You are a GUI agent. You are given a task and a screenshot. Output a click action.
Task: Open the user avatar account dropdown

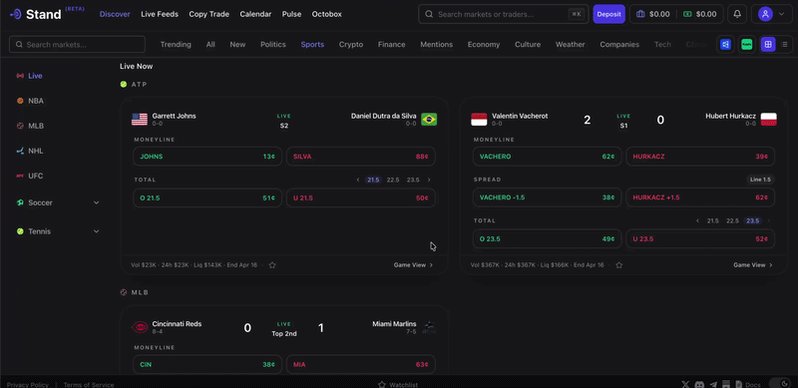click(x=772, y=14)
